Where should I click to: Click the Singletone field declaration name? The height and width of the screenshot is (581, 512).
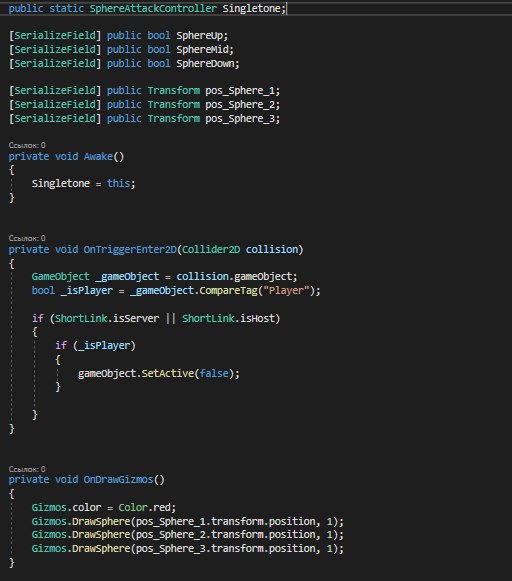(252, 8)
